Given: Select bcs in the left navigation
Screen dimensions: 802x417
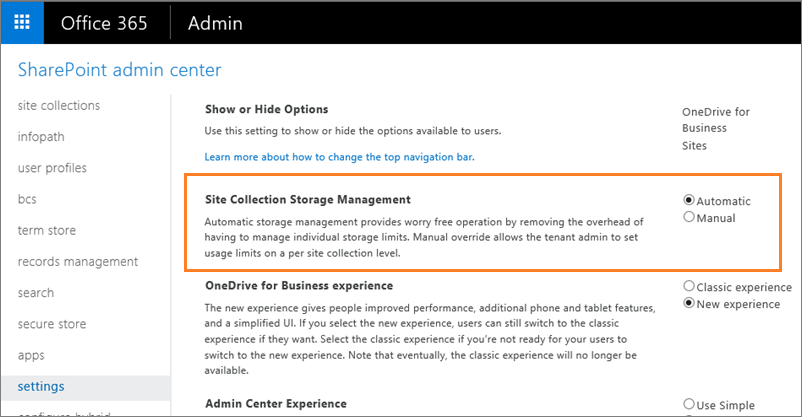Looking at the screenshot, I should point(27,199).
